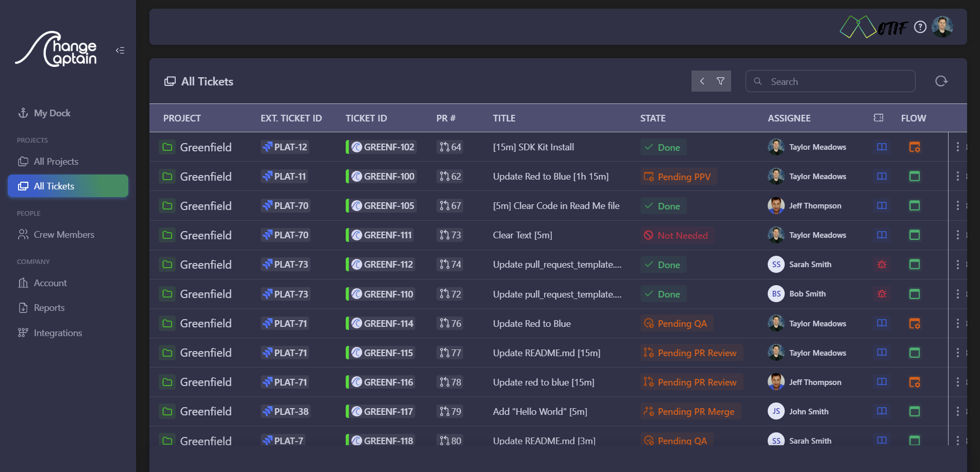Navigate to Integrations
This screenshot has height=472, width=980.
tap(58, 333)
